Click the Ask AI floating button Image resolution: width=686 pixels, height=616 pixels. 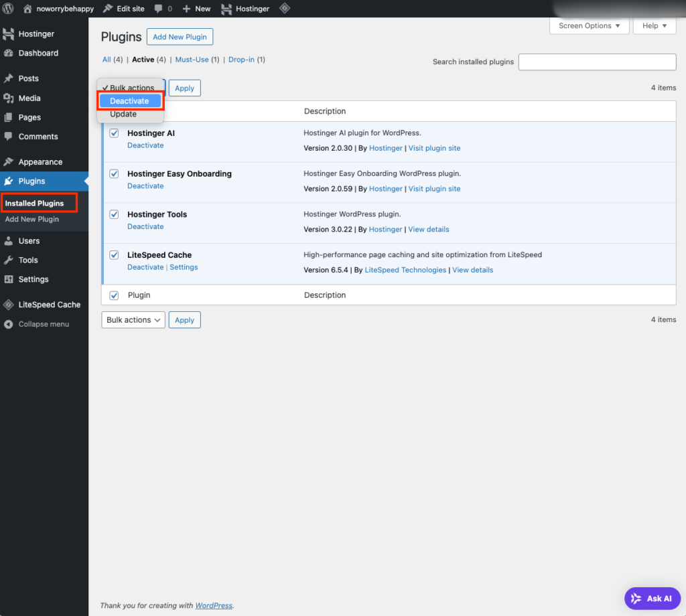653,599
